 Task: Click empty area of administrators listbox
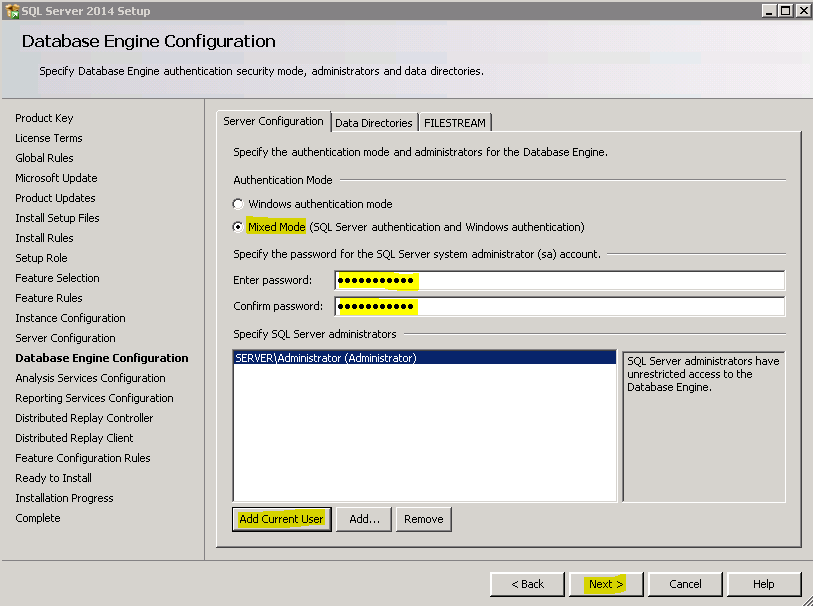click(x=425, y=433)
